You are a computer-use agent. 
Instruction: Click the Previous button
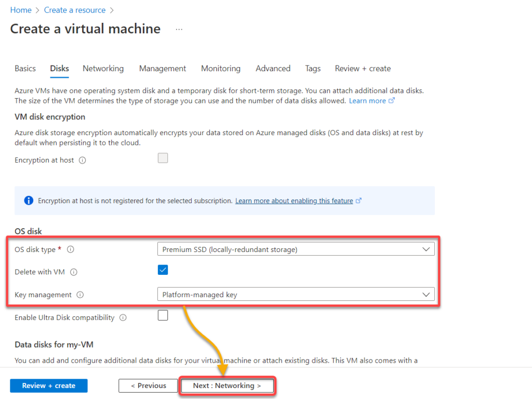[148, 385]
